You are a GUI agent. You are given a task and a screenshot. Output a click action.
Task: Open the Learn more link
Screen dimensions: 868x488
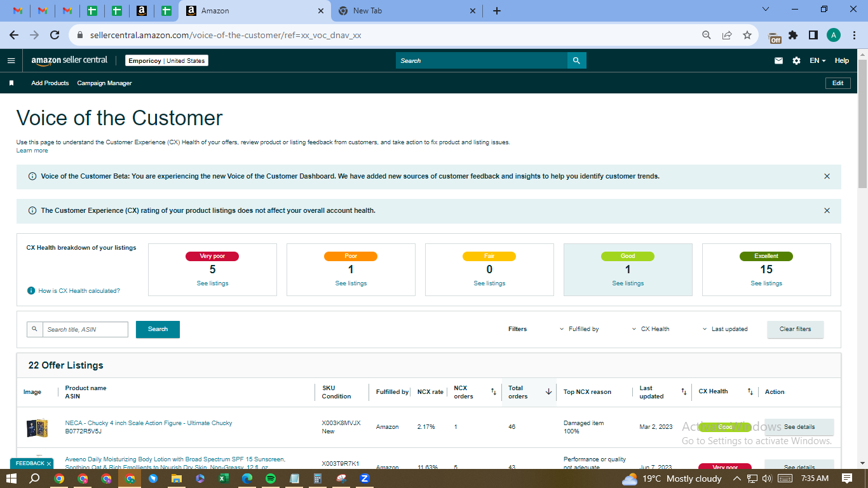pyautogui.click(x=32, y=151)
